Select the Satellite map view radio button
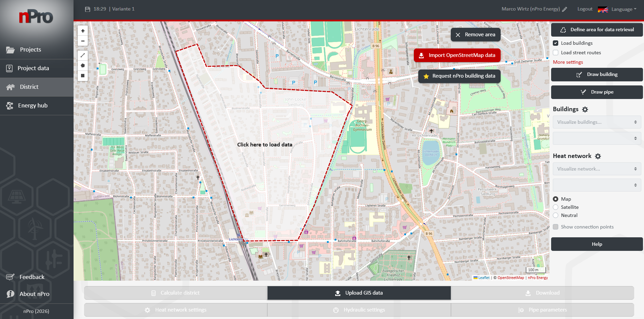This screenshot has height=319, width=644. pyautogui.click(x=556, y=207)
